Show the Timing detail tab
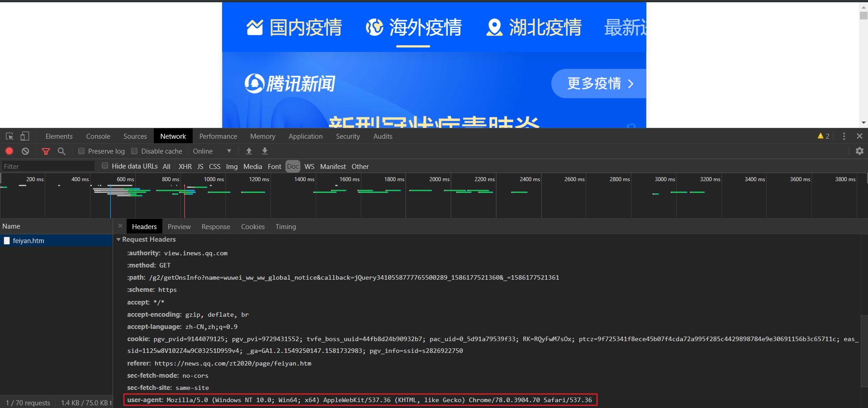The height and width of the screenshot is (408, 868). coord(286,226)
